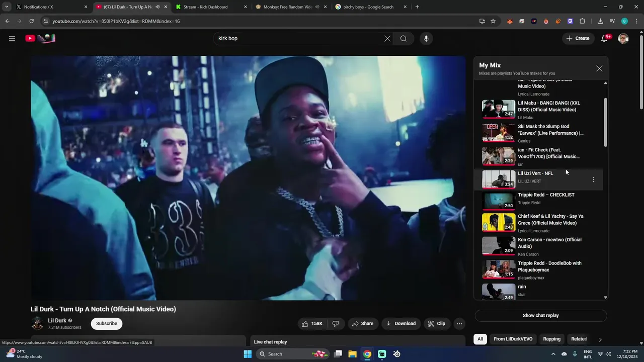
Task: Play Ski Mask Earwax live performance
Action: (x=538, y=133)
